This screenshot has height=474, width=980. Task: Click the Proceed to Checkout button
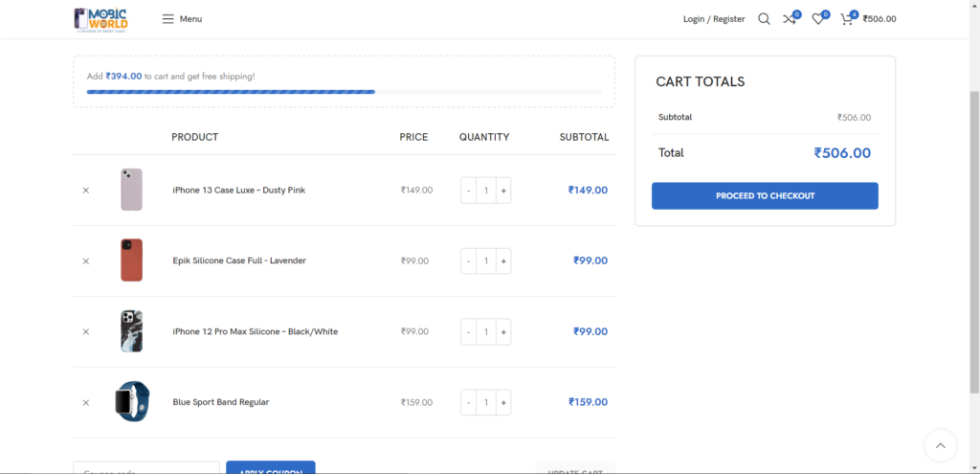[765, 195]
